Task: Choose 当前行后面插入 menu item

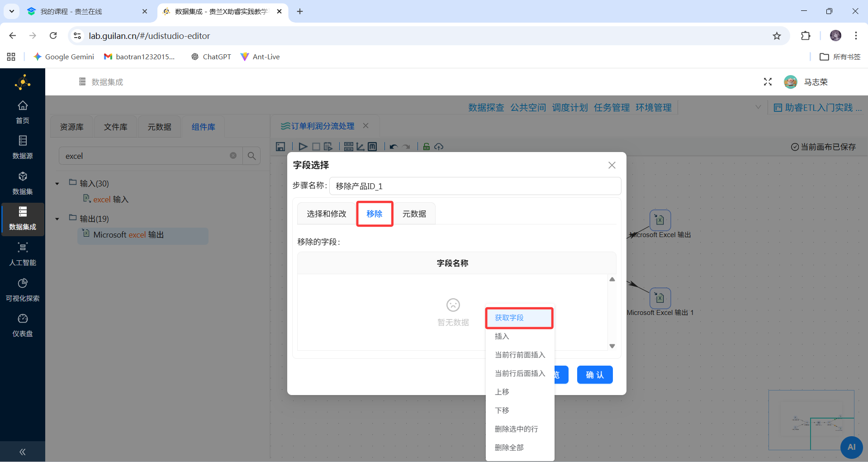Action: click(x=520, y=373)
